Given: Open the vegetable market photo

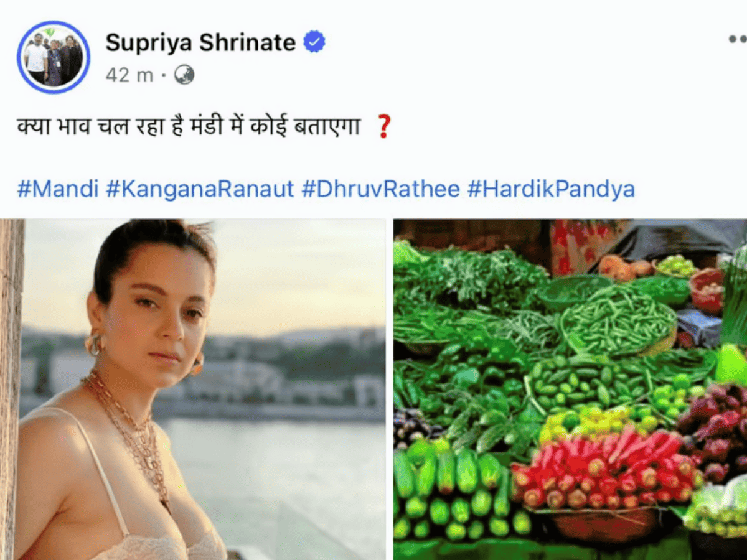Looking at the screenshot, I should click(x=570, y=389).
